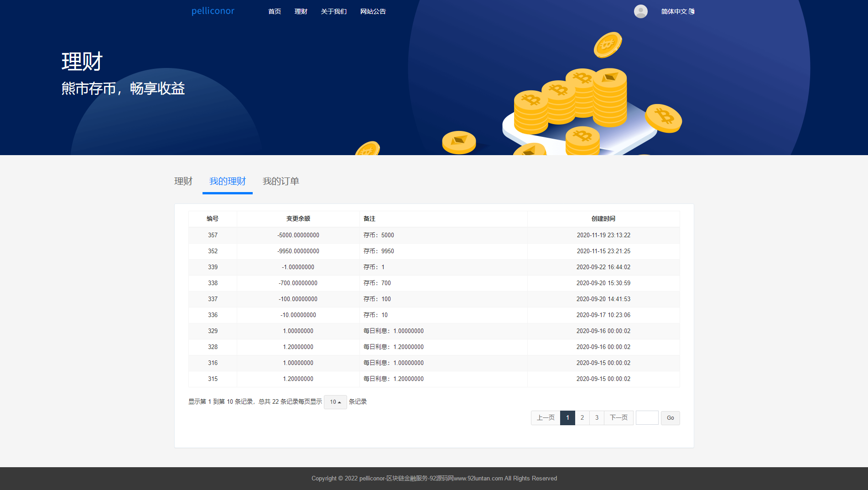Focus the jump-to-page input field
Image resolution: width=868 pixels, height=490 pixels.
click(647, 418)
